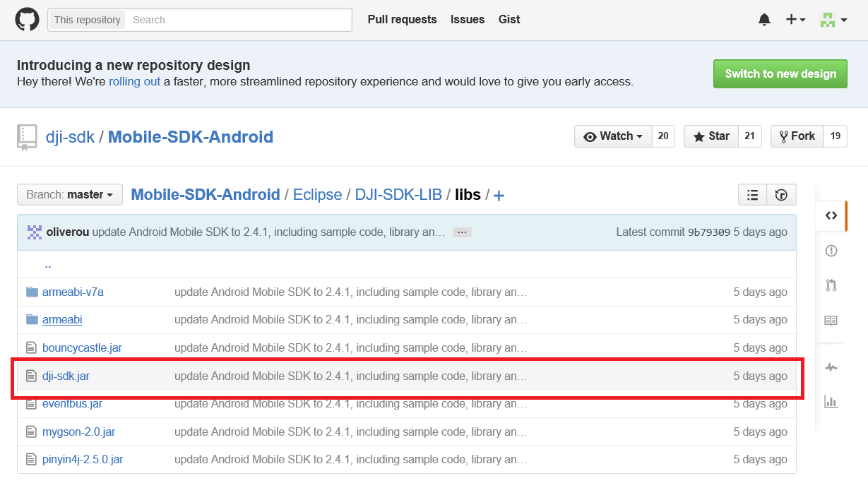Open the plus create-new menu
868x500 pixels.
coord(796,20)
